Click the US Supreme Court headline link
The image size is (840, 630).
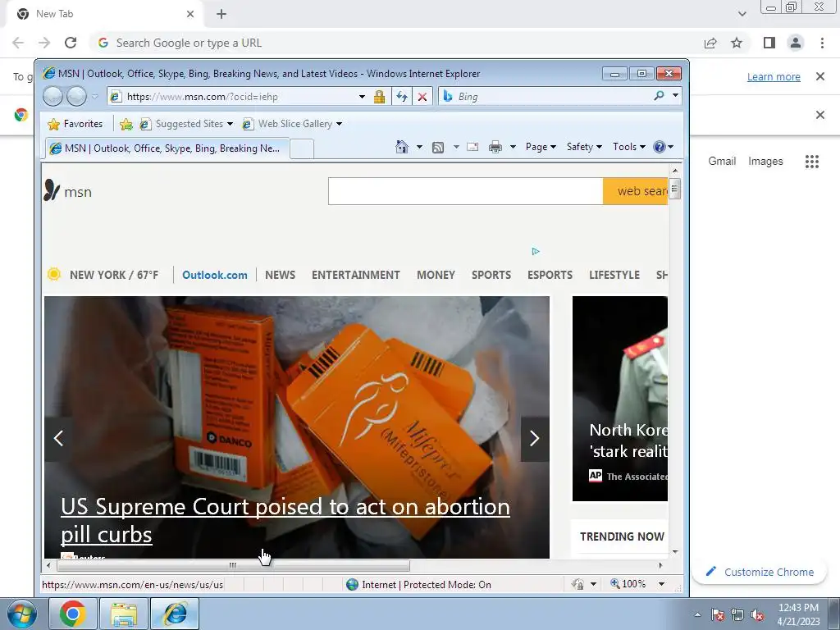click(x=285, y=520)
